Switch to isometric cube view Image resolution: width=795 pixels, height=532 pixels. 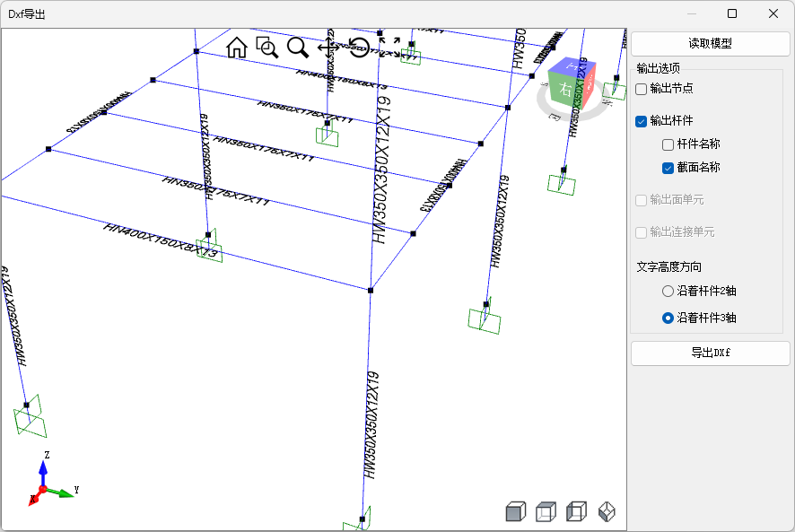click(x=607, y=512)
